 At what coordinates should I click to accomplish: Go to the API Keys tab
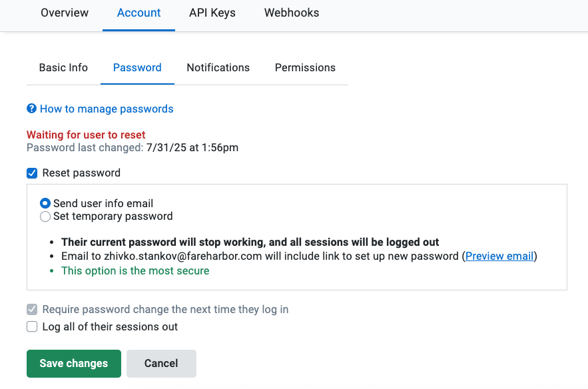[212, 13]
